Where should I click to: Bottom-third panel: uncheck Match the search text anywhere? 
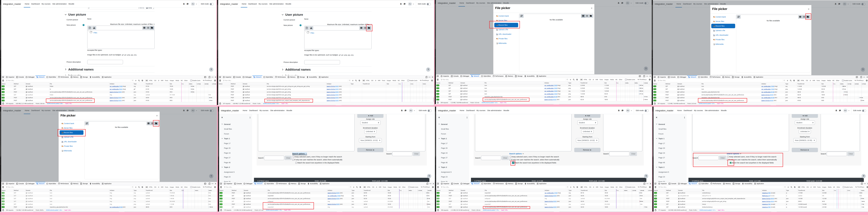(x=513, y=163)
